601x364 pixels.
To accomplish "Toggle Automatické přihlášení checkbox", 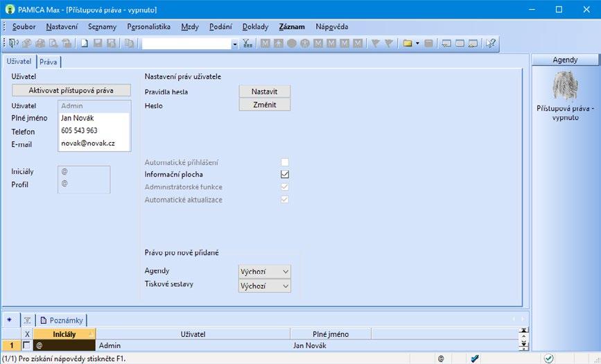I will click(x=285, y=162).
